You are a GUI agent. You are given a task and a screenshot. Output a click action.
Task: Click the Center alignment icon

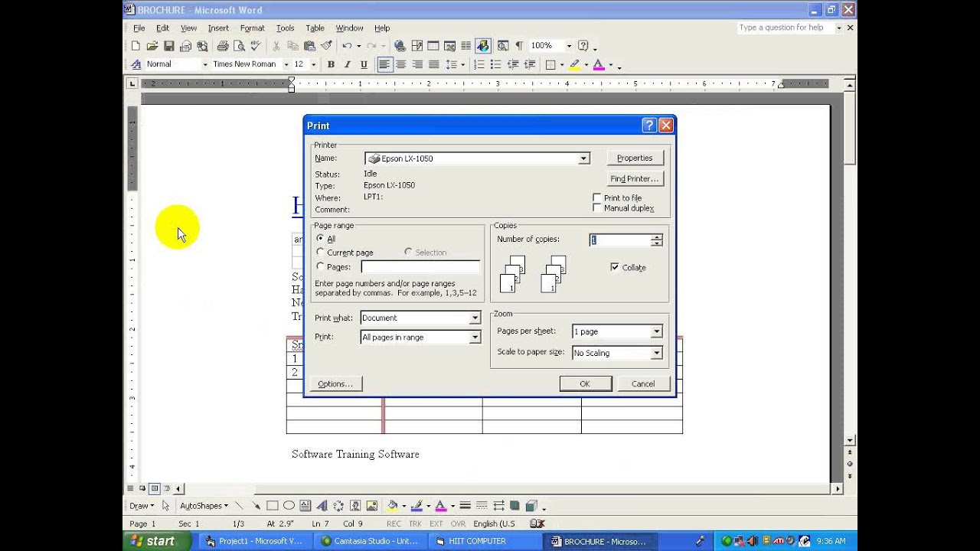[401, 64]
